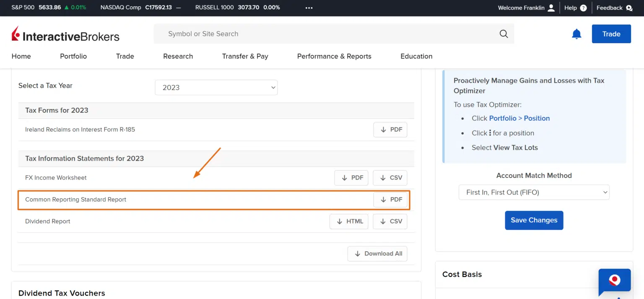Click the Interactive Brokers logo
Screen dimensions: 644x299
point(65,34)
